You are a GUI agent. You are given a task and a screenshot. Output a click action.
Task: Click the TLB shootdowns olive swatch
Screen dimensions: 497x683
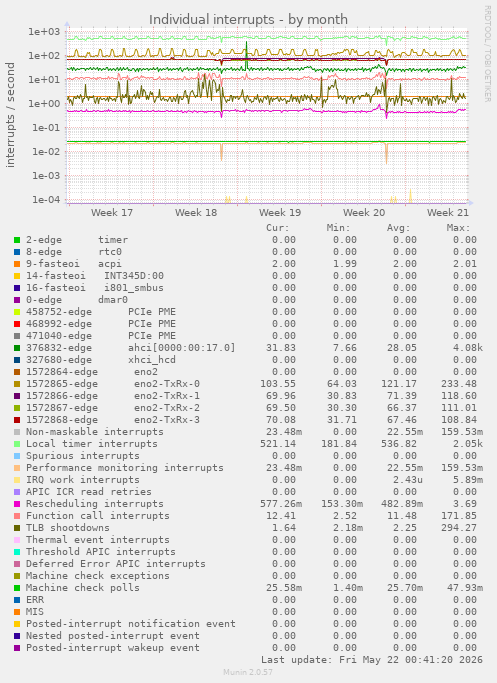click(x=17, y=528)
